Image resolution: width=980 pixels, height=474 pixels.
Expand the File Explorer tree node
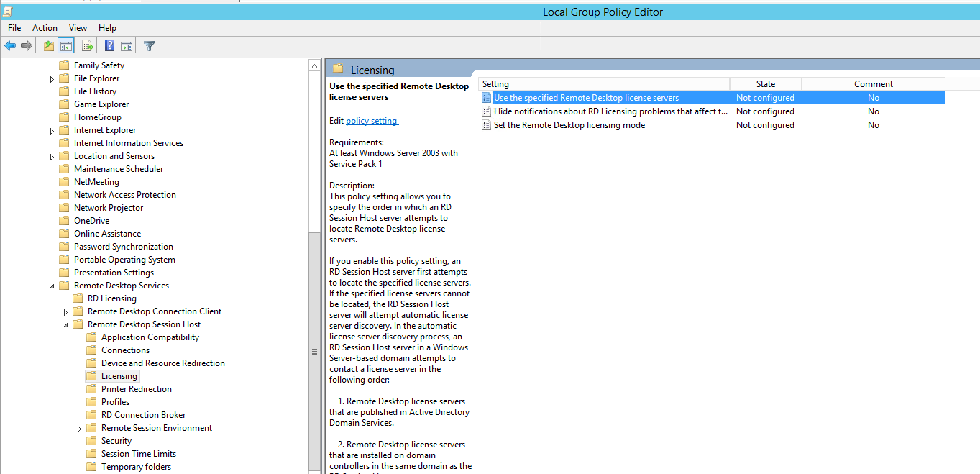(52, 79)
